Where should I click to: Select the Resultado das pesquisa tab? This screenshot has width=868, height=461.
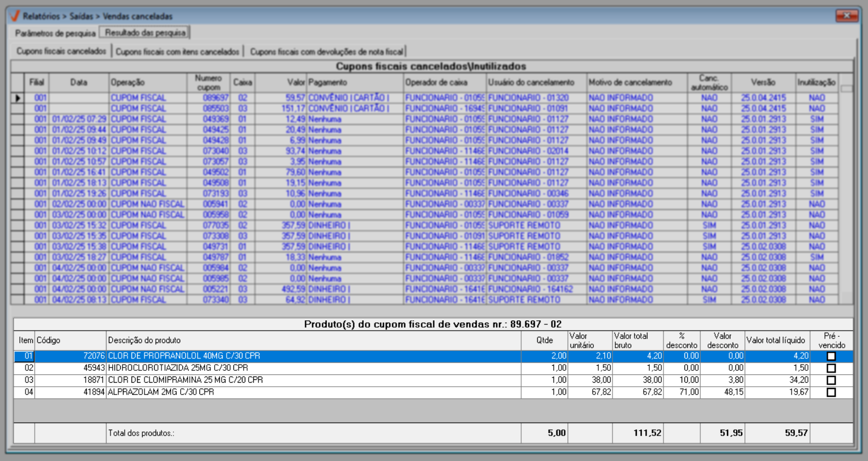coord(145,33)
